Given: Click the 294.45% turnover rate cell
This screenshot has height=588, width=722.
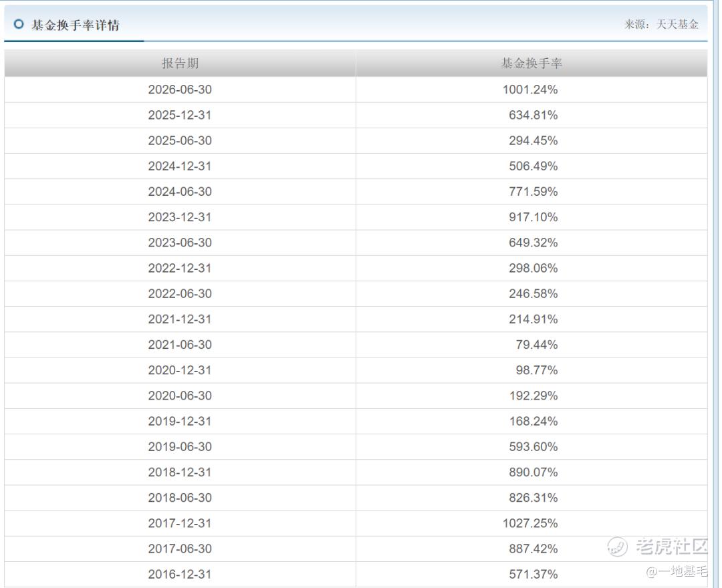Looking at the screenshot, I should coord(532,140).
